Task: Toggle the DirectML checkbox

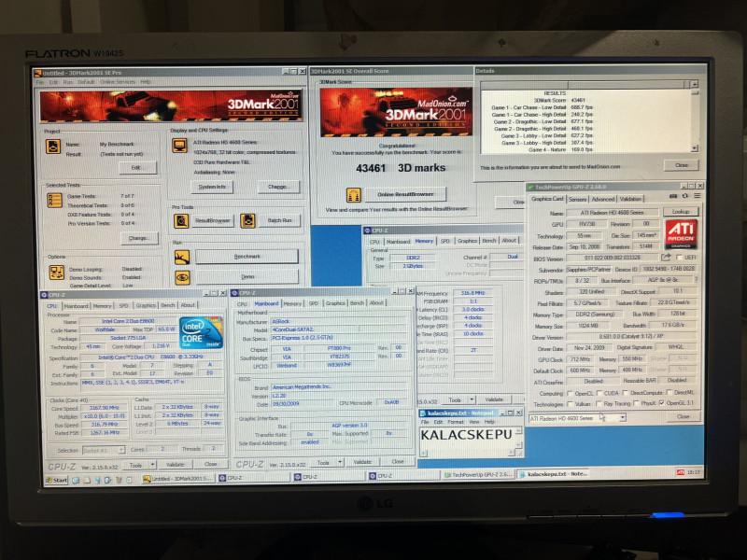Action: (669, 392)
